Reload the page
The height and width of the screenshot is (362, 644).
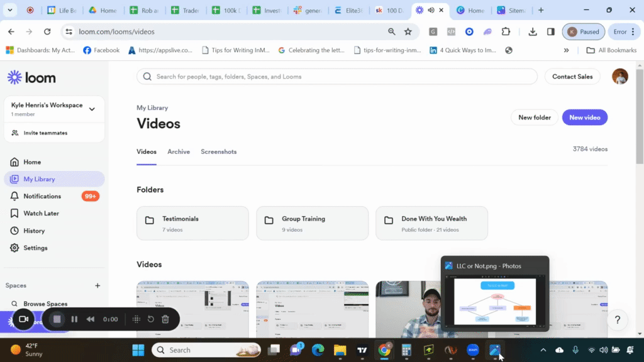(x=47, y=31)
